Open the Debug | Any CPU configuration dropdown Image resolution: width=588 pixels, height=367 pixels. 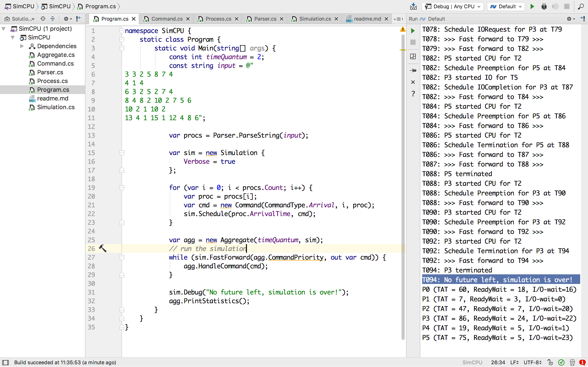click(452, 7)
